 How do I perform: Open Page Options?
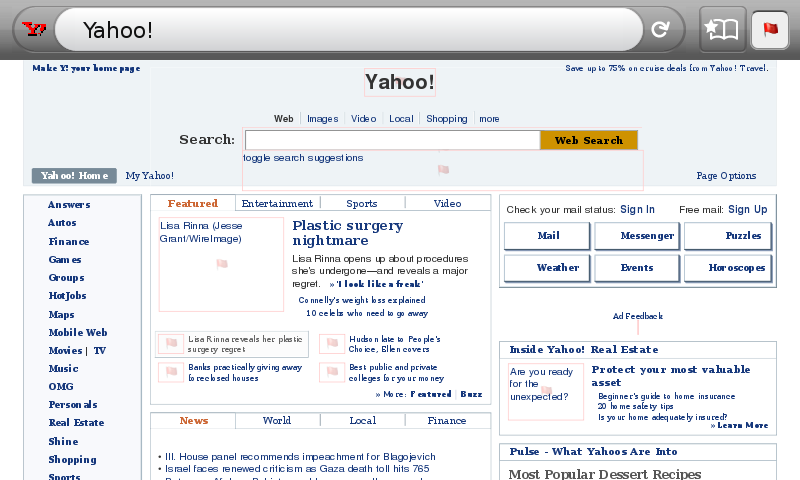click(x=726, y=175)
